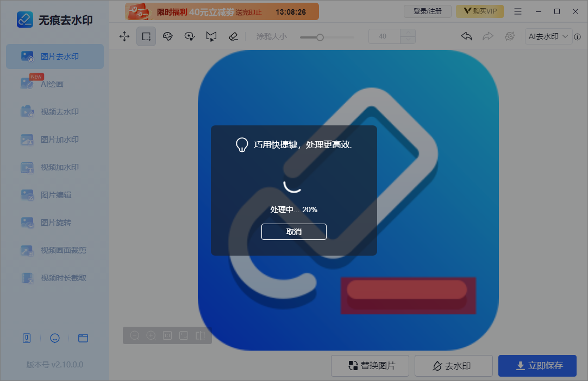This screenshot has width=588, height=381.
Task: Click the 替换图片 replace image button
Action: pyautogui.click(x=370, y=366)
